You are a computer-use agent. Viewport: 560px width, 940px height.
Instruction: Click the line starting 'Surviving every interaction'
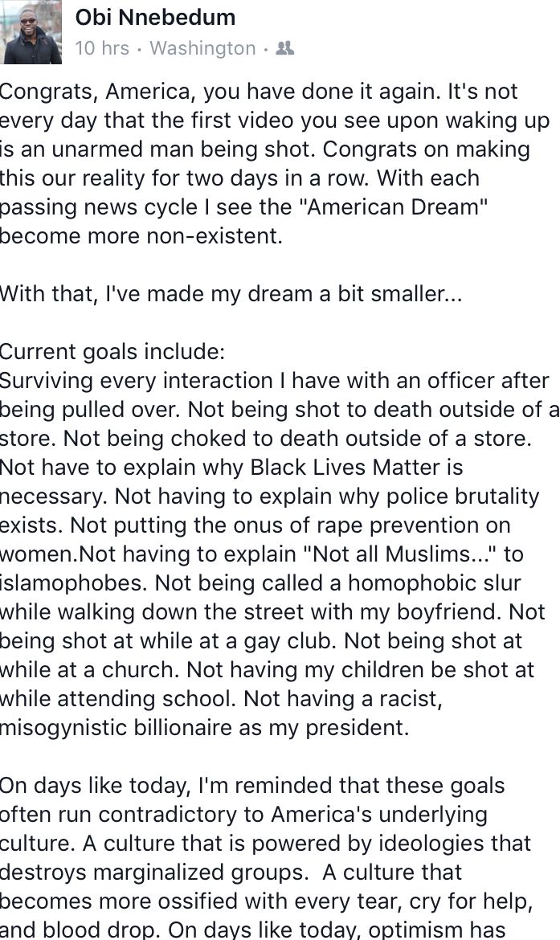[275, 381]
